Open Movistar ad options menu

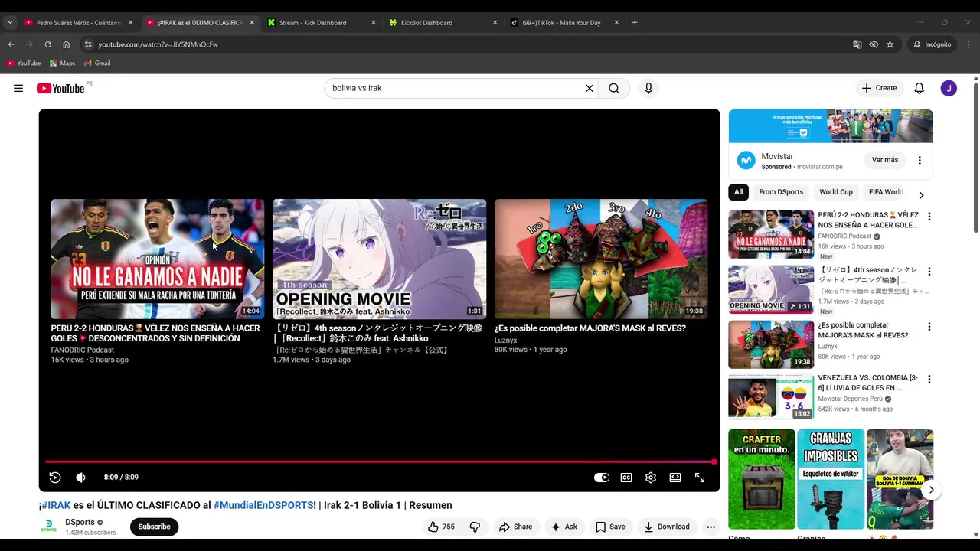(x=920, y=160)
